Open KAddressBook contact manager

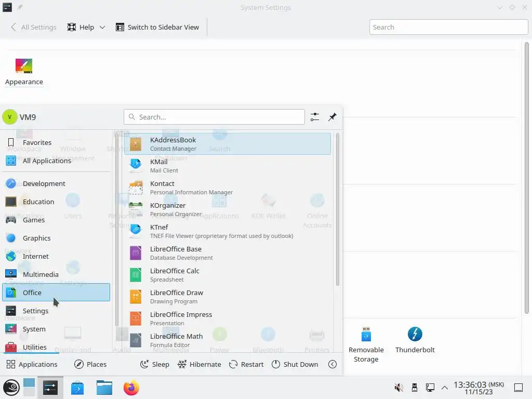[x=228, y=144]
